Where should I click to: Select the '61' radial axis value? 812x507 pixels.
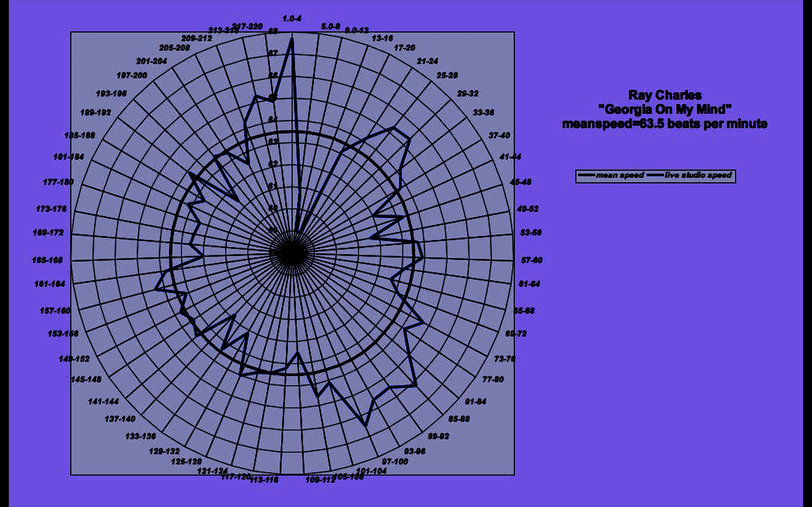(x=273, y=186)
